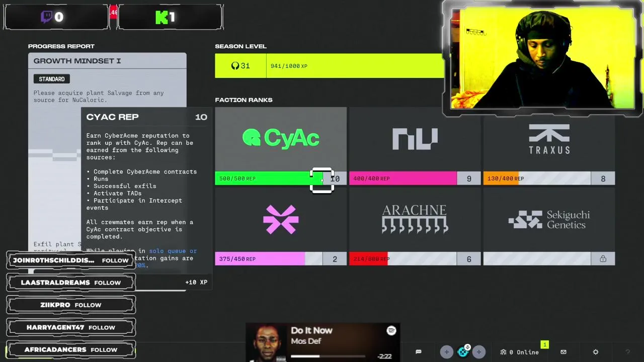Click NU faction rank number 9

coord(469,178)
